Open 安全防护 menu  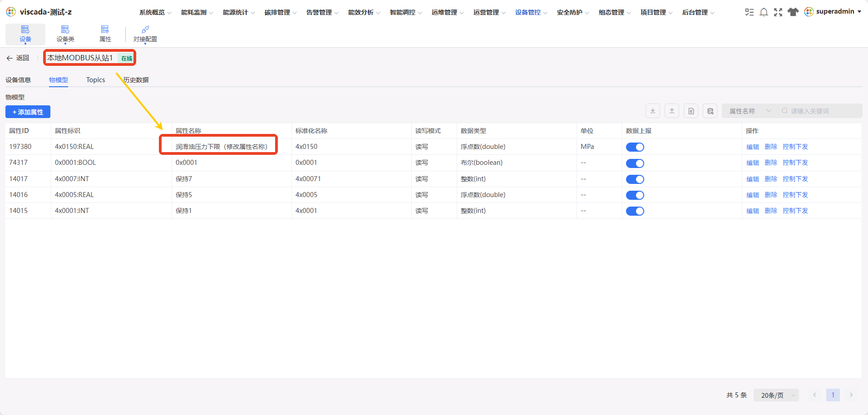pos(573,12)
